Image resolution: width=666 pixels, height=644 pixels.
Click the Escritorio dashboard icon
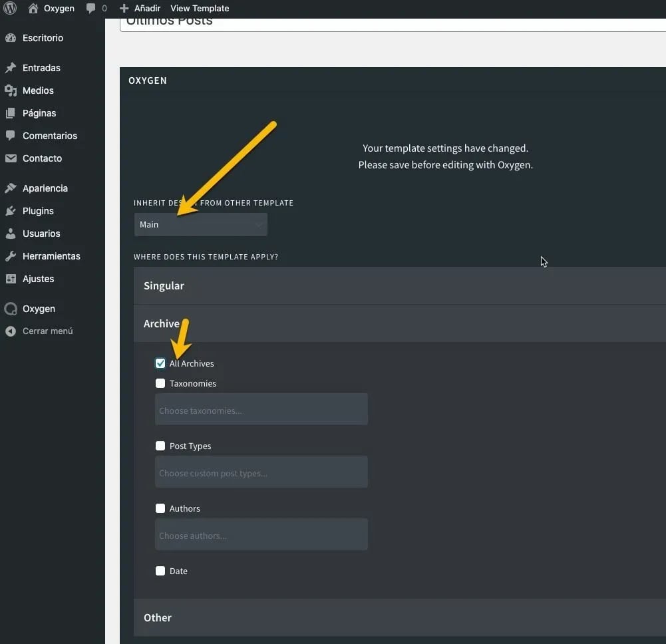pos(11,38)
